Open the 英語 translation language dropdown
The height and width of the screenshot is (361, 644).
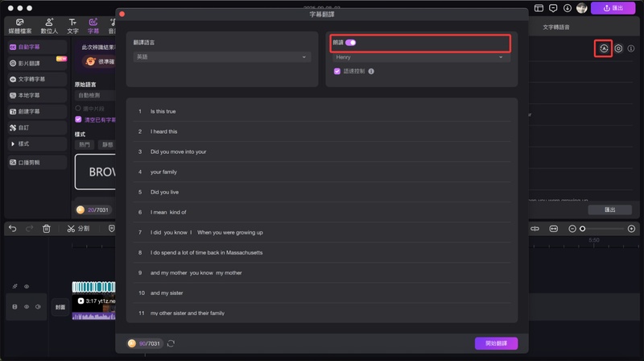(221, 57)
